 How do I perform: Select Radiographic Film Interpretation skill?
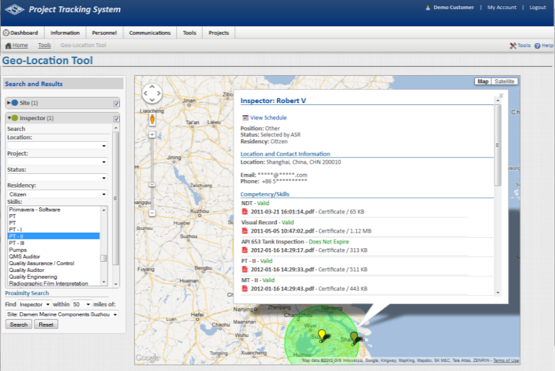pos(54,283)
